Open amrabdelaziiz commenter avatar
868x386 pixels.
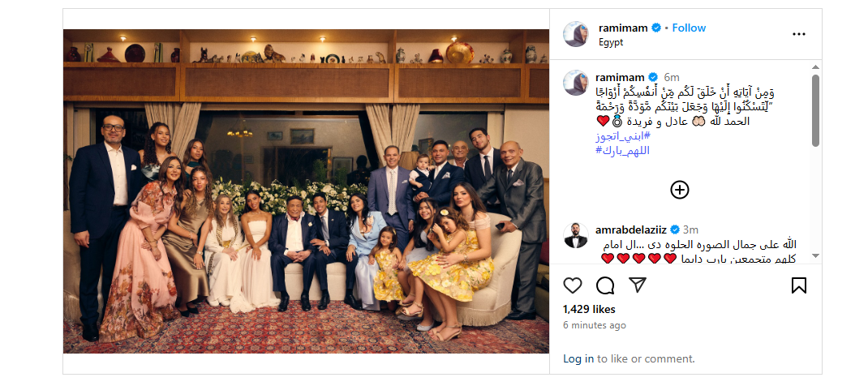pos(576,237)
